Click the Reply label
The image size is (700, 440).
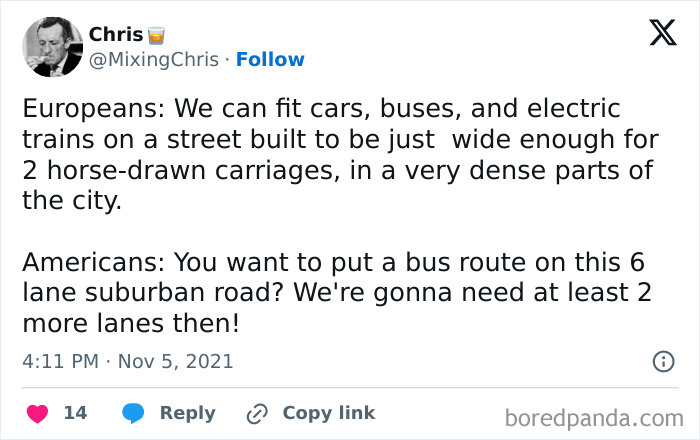tap(188, 413)
